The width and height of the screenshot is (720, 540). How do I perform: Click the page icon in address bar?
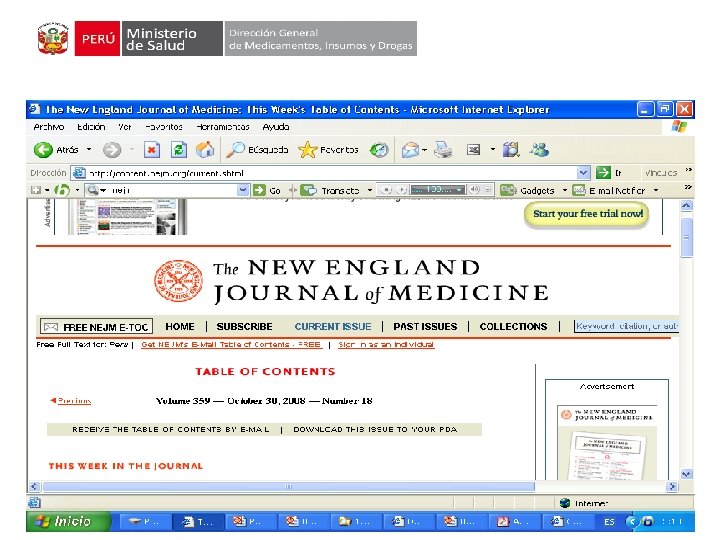coord(79,173)
